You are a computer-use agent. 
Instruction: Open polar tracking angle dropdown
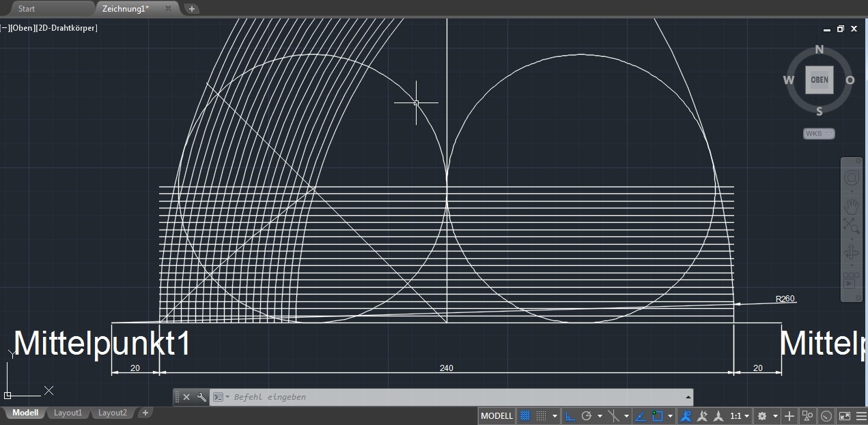pyautogui.click(x=599, y=415)
